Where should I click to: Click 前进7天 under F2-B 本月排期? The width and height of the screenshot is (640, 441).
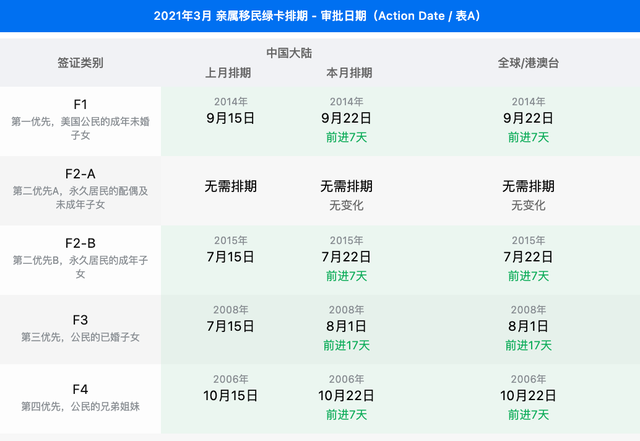point(346,276)
